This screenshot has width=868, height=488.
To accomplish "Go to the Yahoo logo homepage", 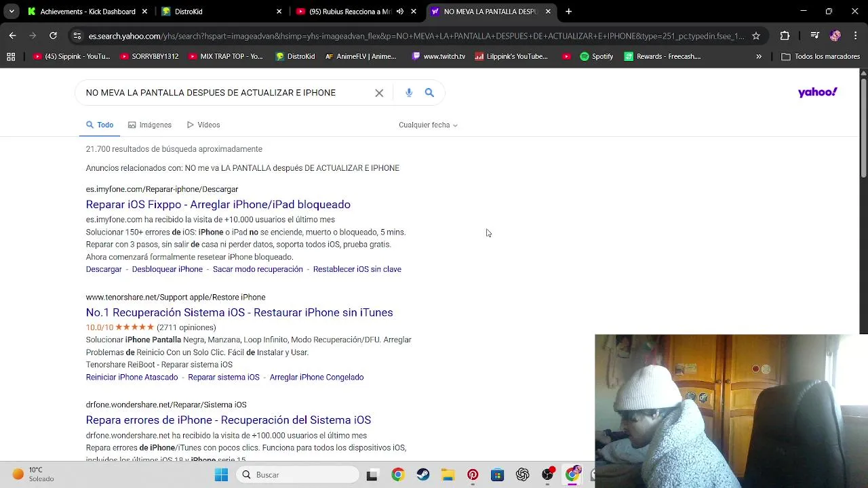I will (817, 92).
